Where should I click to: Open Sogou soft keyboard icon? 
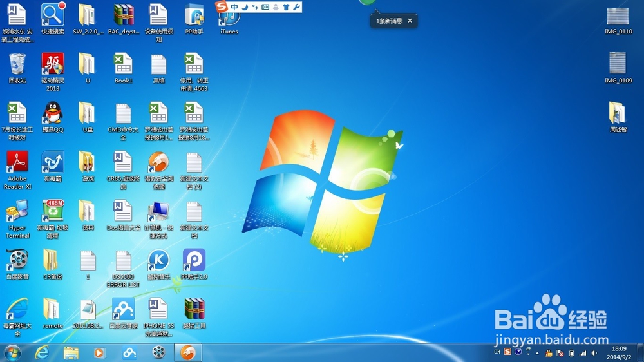click(265, 7)
